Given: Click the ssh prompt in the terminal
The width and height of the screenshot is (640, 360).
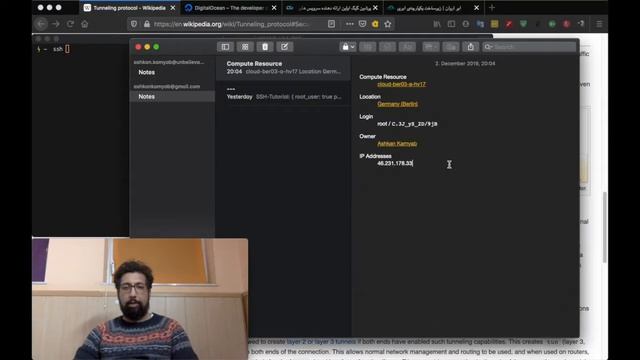Looking at the screenshot, I should pos(58,49).
